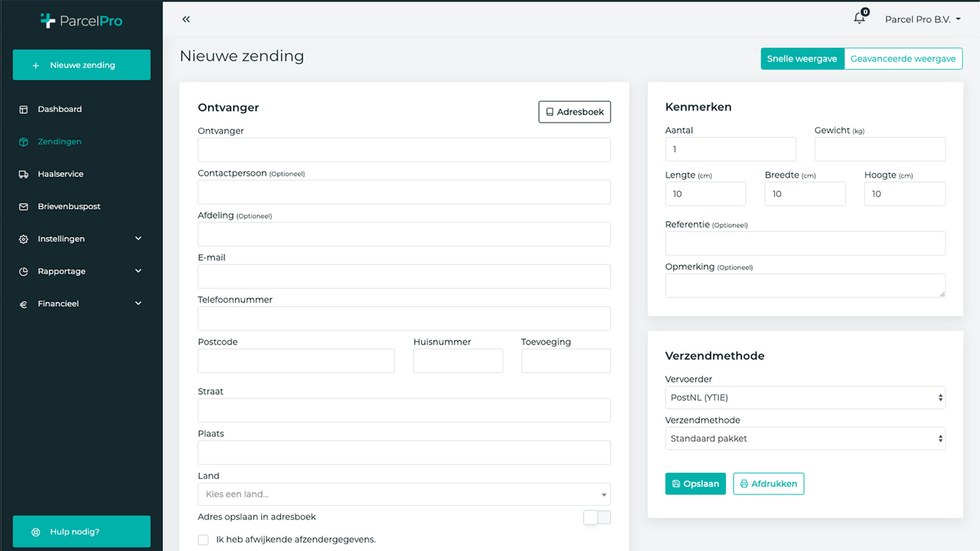
Task: Open the Vervoerder PostNL dropdown
Action: [805, 398]
